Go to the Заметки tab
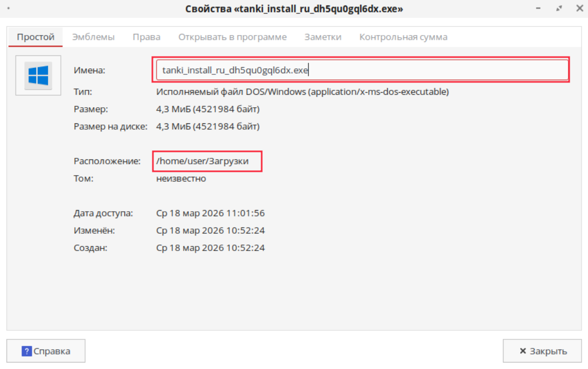 coord(323,37)
